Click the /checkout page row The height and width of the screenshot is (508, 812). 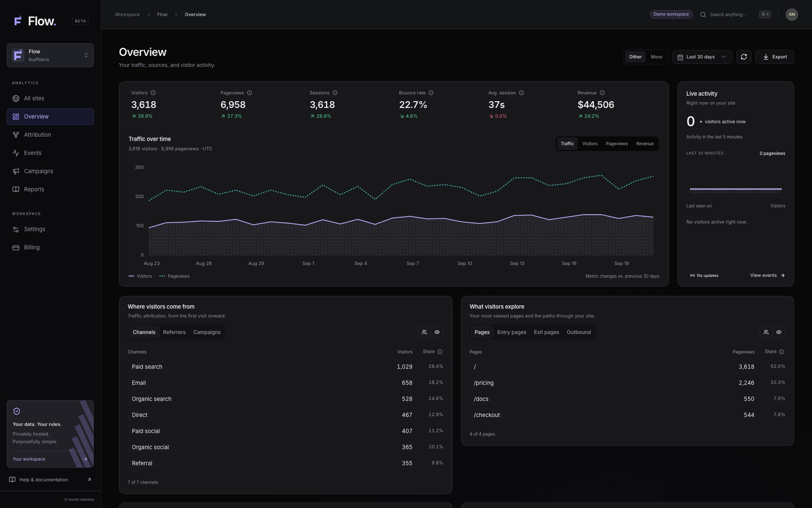coord(628,415)
